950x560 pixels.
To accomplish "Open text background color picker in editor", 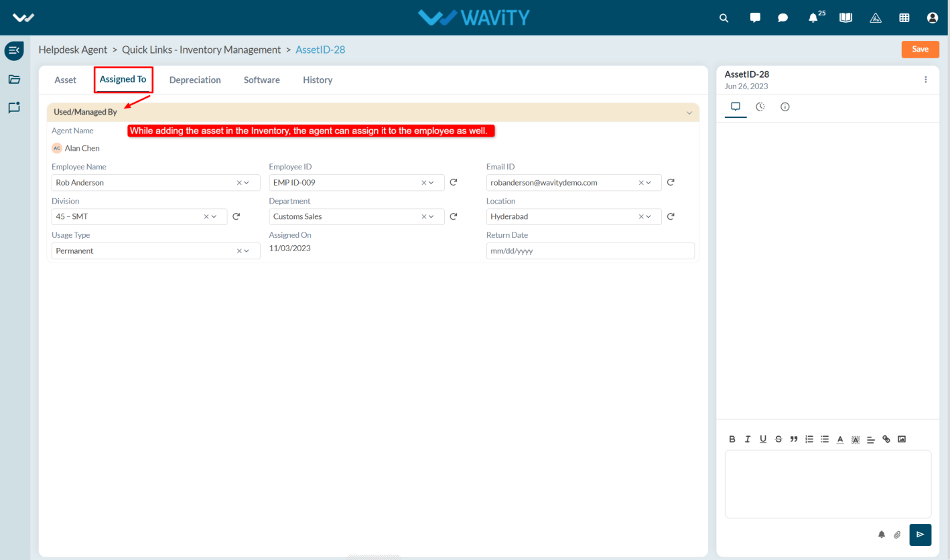I will pos(856,439).
